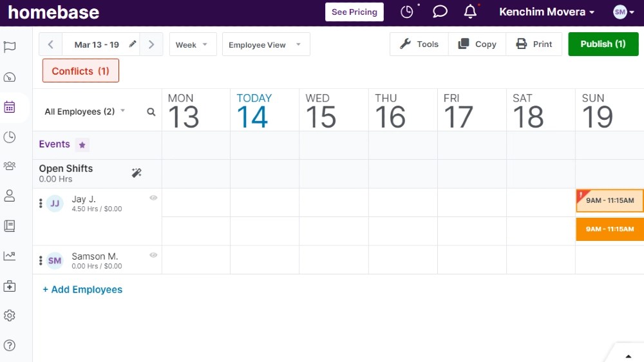Open the dashboard gauge icon in sidebar
The height and width of the screenshot is (362, 644).
10,77
